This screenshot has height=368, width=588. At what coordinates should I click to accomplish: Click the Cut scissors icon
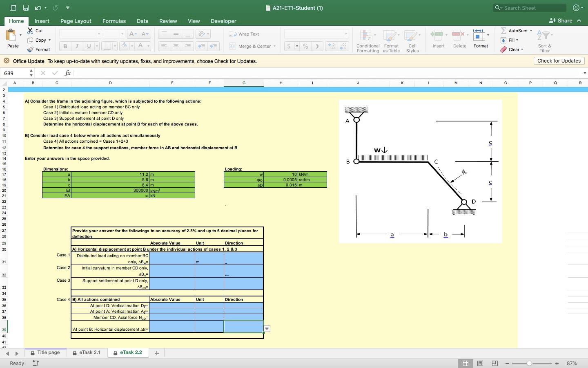click(31, 31)
